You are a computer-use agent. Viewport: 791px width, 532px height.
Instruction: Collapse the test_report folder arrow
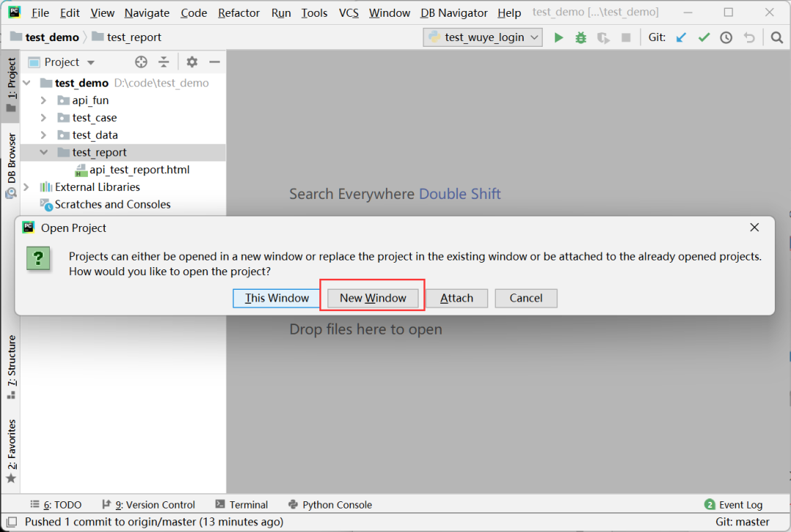click(x=44, y=152)
